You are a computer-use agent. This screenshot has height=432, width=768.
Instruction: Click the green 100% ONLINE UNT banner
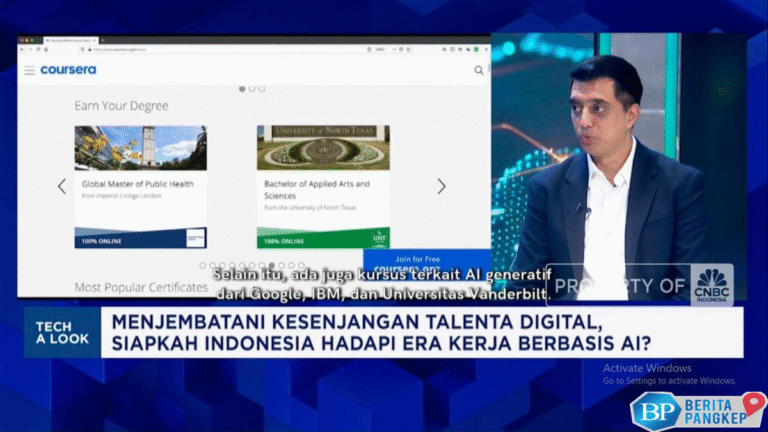(323, 238)
